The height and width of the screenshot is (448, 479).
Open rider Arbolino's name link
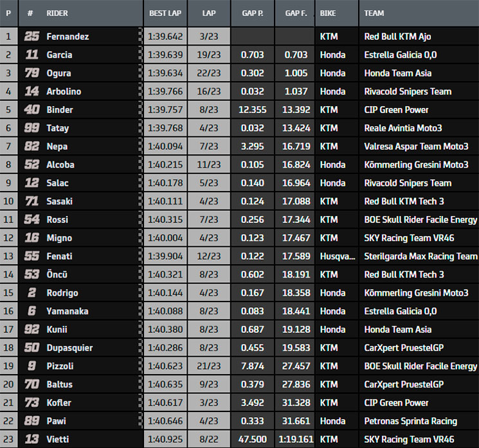tap(64, 91)
